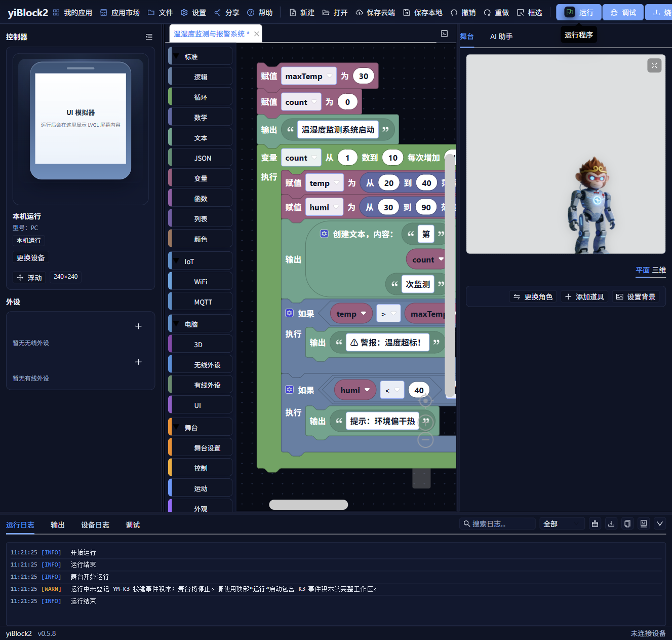Switch the stage to 平面 view
This screenshot has width=672, height=640.
point(643,270)
